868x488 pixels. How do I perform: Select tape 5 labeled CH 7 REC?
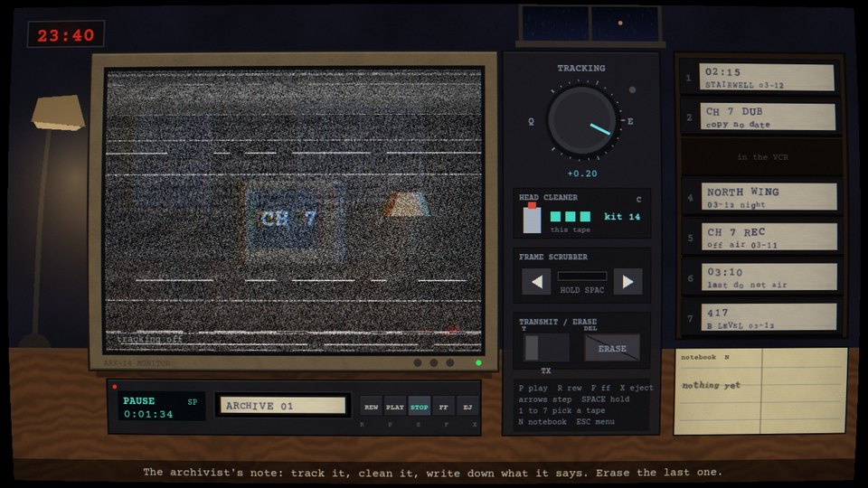[769, 238]
